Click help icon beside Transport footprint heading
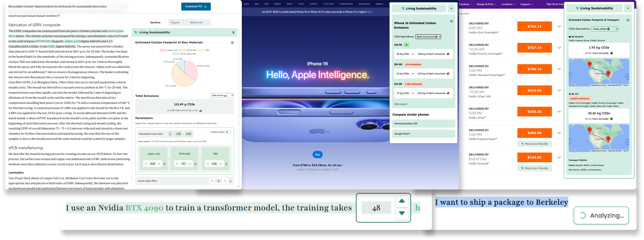This screenshot has width=644, height=240. click(628, 20)
